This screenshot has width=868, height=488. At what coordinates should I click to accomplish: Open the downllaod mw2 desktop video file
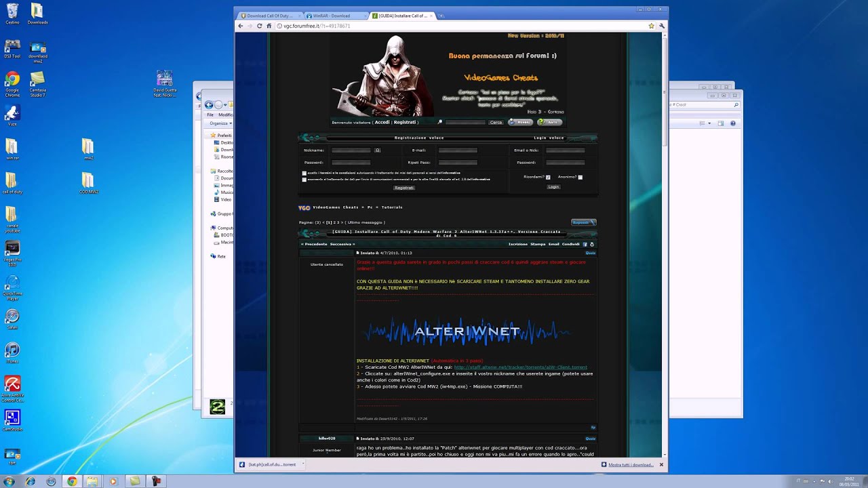[38, 52]
